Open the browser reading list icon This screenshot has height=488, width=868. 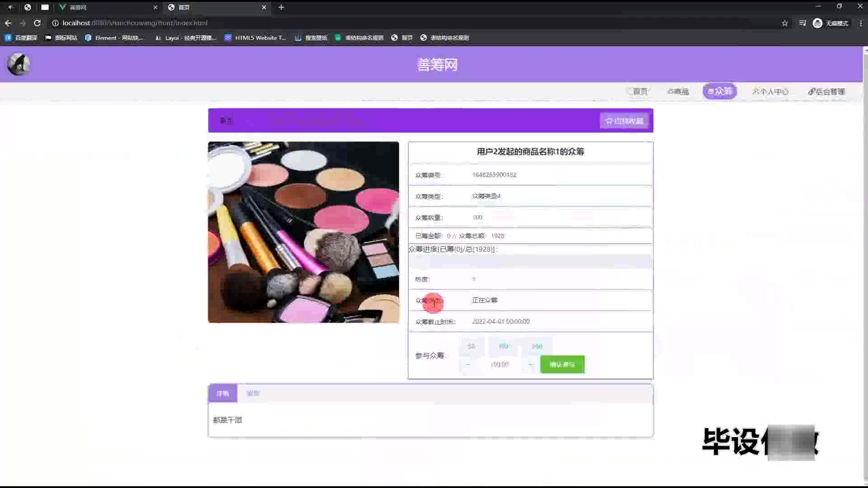tap(802, 23)
